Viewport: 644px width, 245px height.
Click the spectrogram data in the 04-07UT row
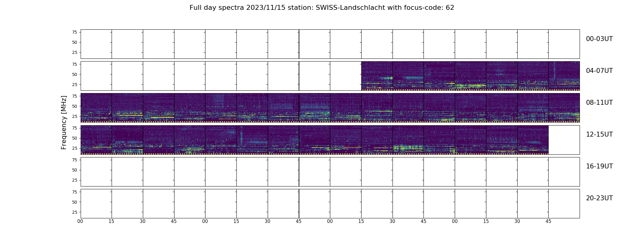pos(470,76)
